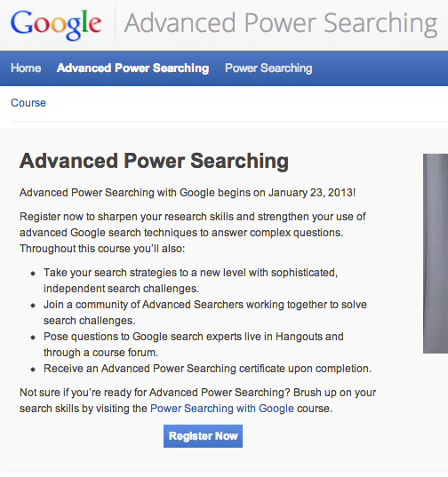Go to the Home navigation item
This screenshot has height=477, width=448.
coord(26,68)
